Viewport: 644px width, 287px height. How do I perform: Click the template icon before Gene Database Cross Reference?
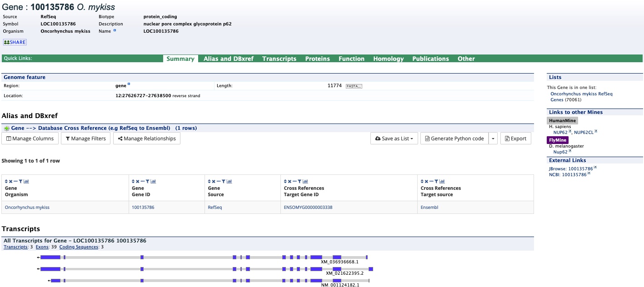[6, 129]
